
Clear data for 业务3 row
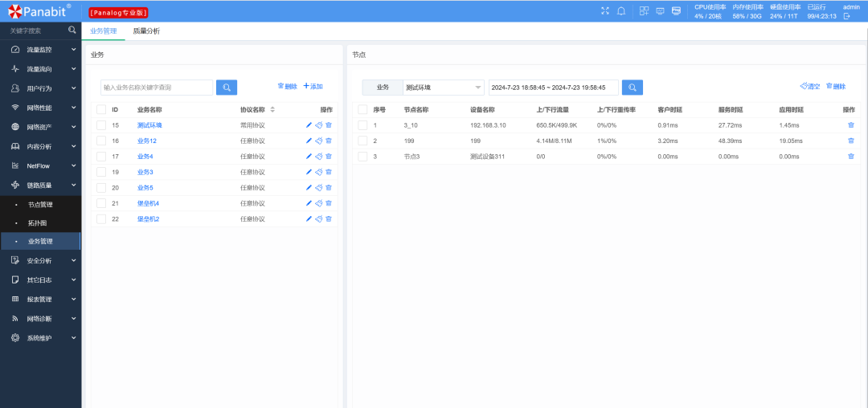point(319,172)
